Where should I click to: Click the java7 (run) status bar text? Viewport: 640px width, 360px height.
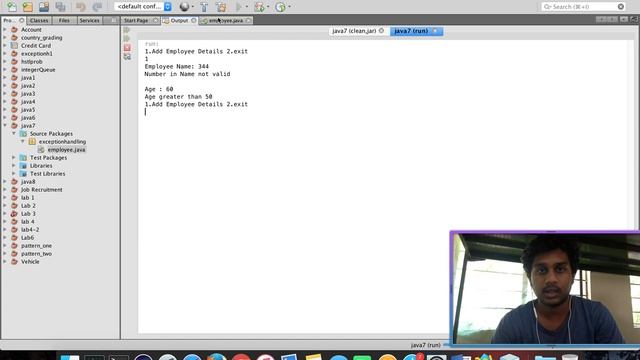coord(425,345)
